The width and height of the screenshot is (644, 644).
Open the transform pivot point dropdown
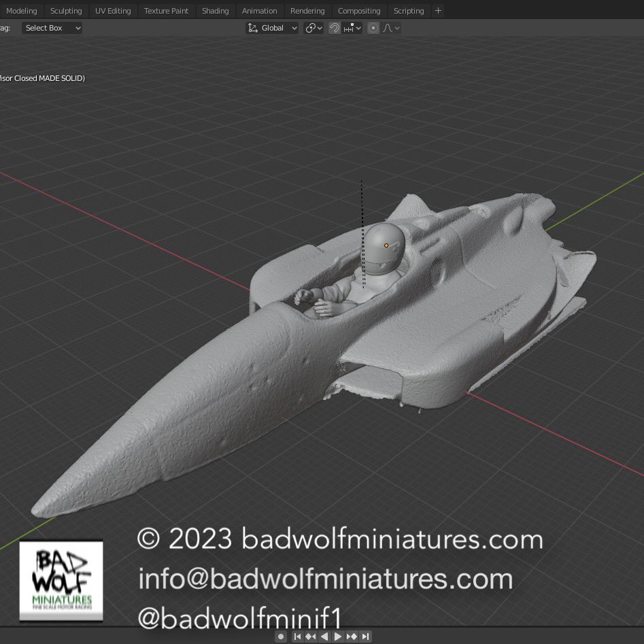click(x=313, y=28)
